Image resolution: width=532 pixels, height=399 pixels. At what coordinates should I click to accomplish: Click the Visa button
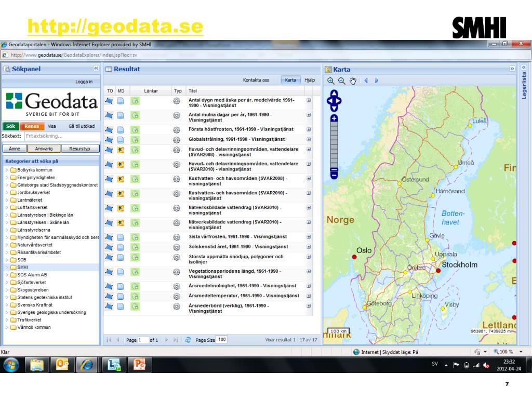point(52,126)
